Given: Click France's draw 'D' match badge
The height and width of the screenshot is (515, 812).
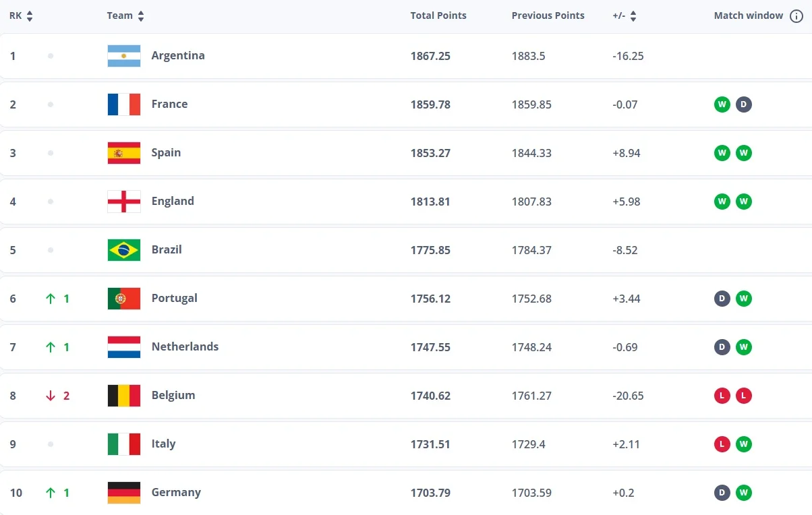Looking at the screenshot, I should (744, 104).
